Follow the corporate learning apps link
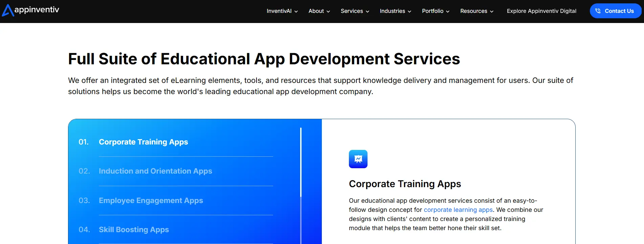The image size is (644, 244). coord(458,210)
